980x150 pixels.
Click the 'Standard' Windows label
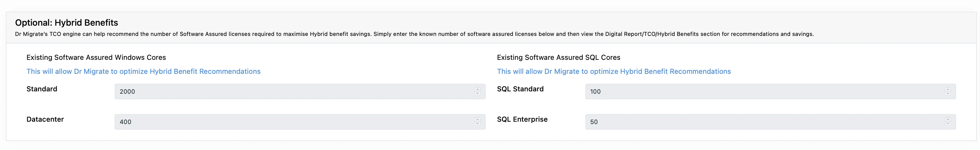coord(42,89)
